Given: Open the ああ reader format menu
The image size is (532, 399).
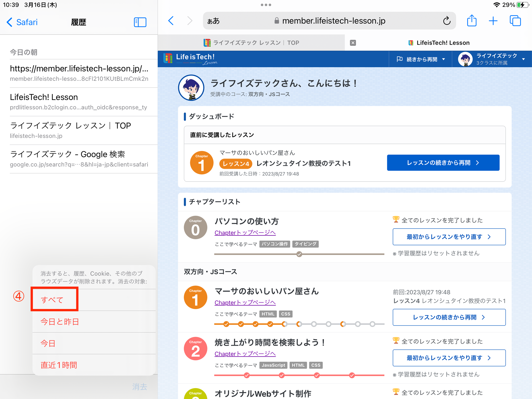Looking at the screenshot, I should pyautogui.click(x=213, y=21).
